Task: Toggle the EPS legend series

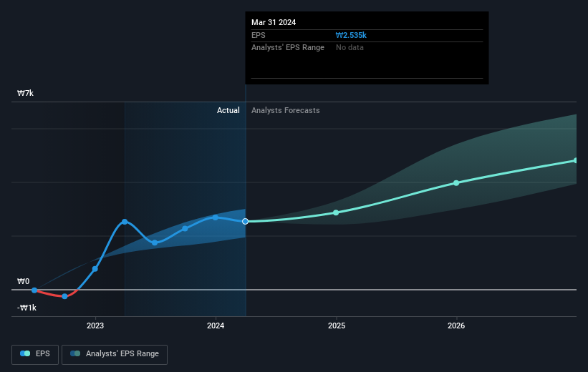Action: coord(35,354)
